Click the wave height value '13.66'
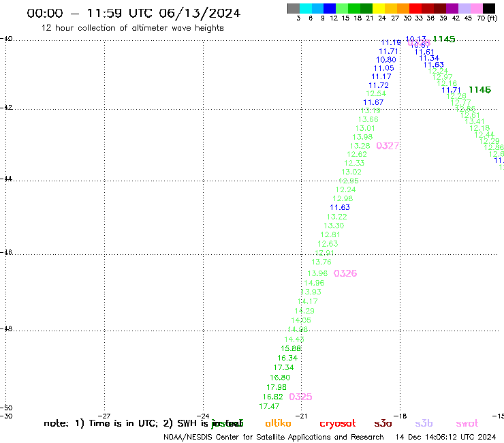Viewport: 504px width, 443px height. click(x=368, y=119)
